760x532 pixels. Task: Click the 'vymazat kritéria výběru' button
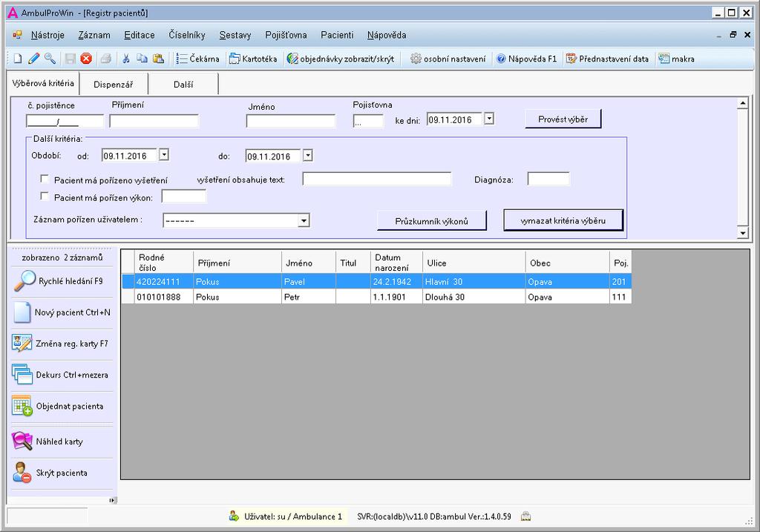(x=563, y=220)
